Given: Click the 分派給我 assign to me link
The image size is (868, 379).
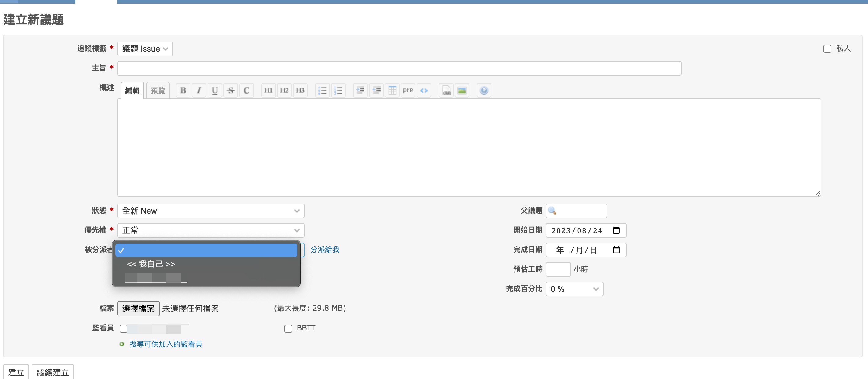Looking at the screenshot, I should [x=325, y=250].
